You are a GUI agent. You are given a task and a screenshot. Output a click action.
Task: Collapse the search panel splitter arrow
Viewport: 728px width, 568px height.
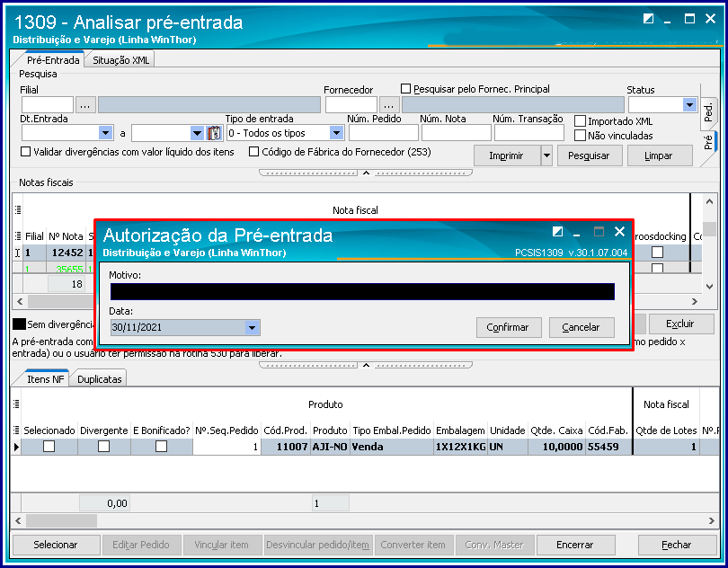[366, 173]
